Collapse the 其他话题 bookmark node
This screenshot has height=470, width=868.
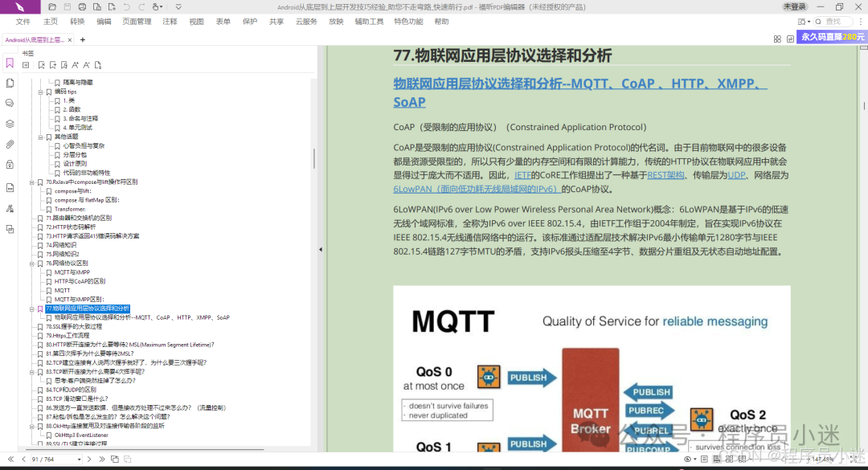(x=40, y=137)
